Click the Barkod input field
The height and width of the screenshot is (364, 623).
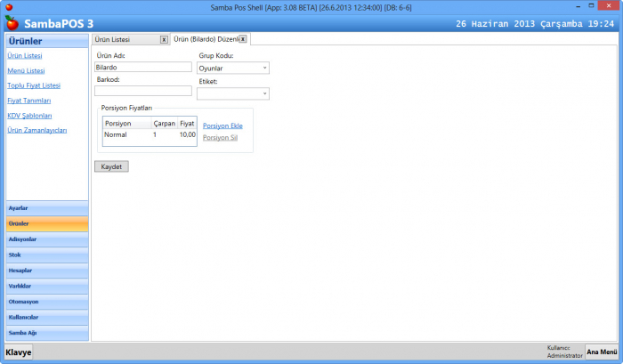tap(142, 91)
